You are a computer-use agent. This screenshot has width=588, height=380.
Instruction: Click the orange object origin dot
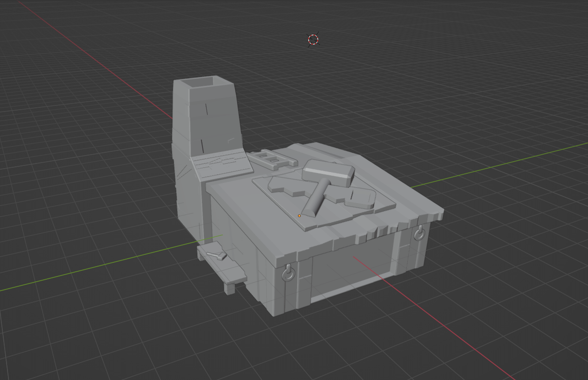pos(299,216)
